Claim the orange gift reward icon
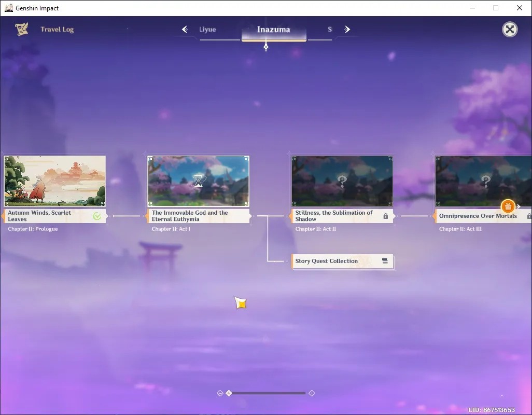 click(508, 206)
